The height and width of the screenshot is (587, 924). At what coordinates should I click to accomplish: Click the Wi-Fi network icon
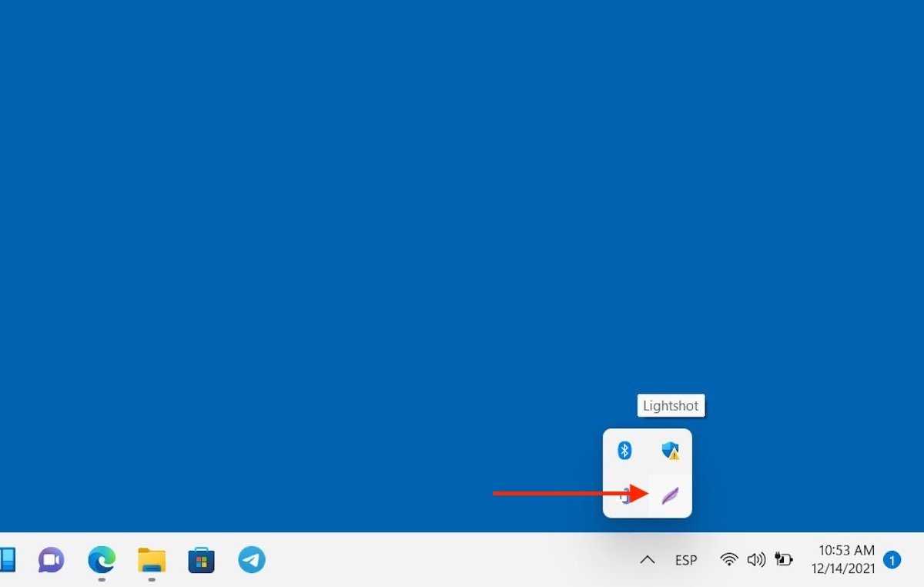point(728,560)
